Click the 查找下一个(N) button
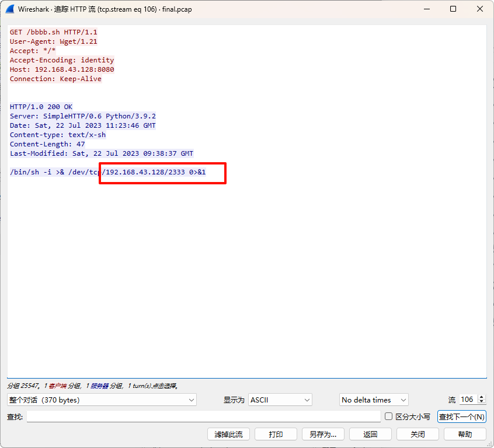494x448 pixels. (x=461, y=416)
